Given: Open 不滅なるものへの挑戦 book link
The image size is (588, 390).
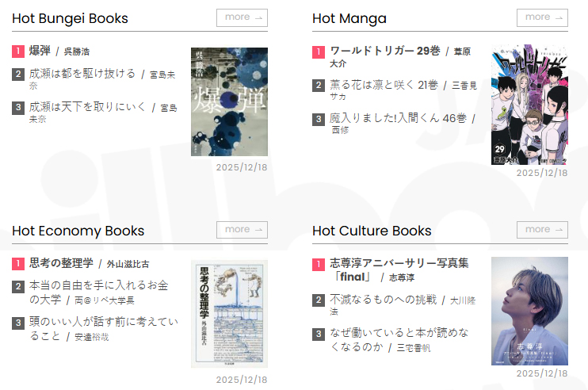Looking at the screenshot, I should (x=384, y=300).
